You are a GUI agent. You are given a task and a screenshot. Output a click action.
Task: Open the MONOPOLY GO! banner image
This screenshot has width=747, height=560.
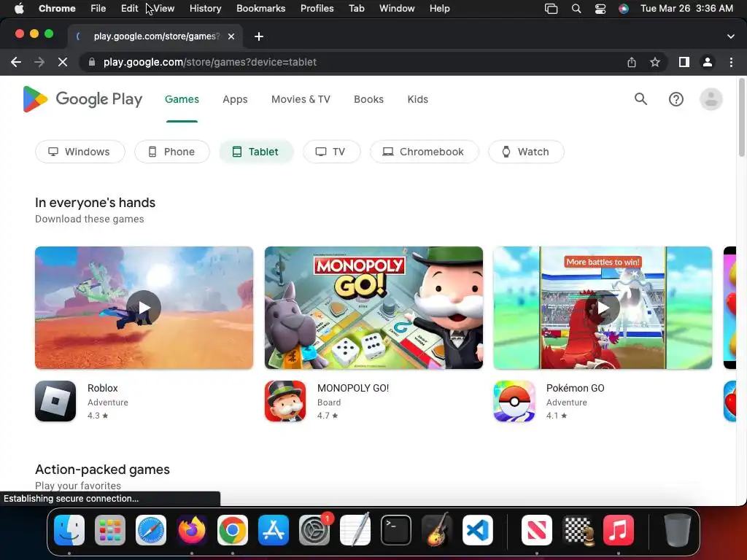pyautogui.click(x=373, y=308)
